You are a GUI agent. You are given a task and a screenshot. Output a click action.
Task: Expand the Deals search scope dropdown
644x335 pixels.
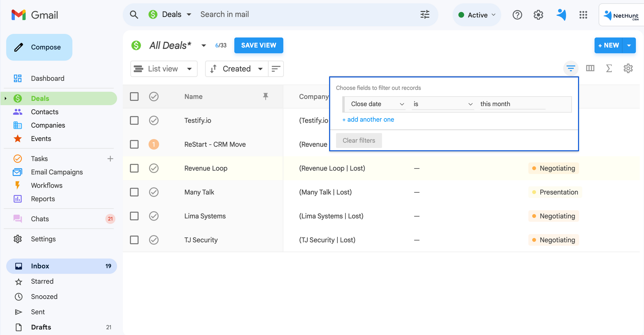[189, 14]
